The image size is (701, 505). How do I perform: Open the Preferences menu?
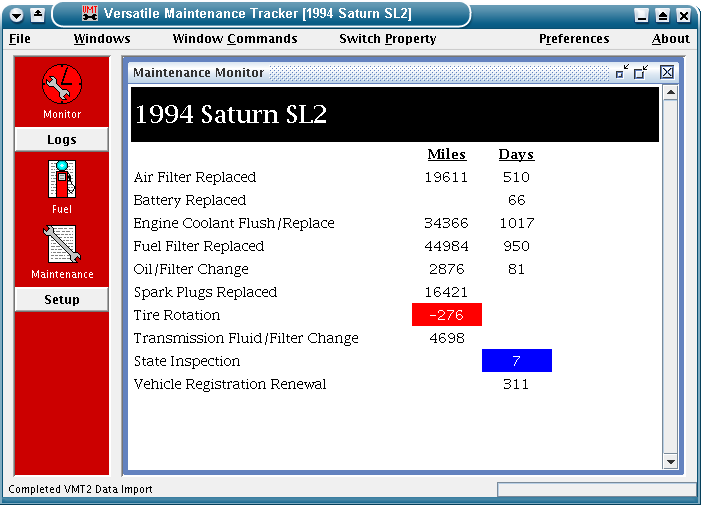[x=574, y=39]
